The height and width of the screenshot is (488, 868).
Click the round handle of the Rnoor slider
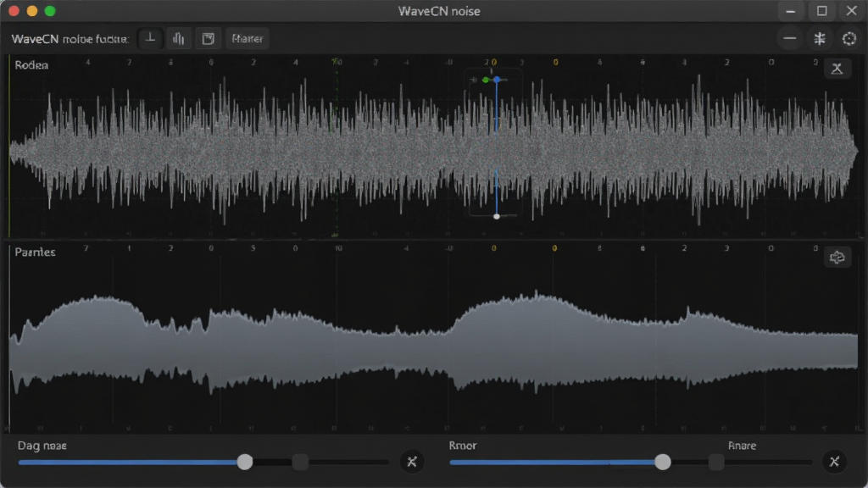pyautogui.click(x=663, y=462)
